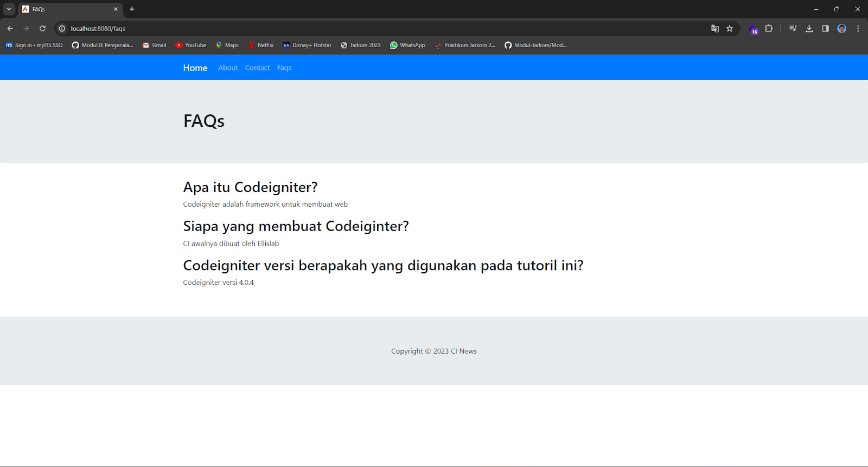
Task: Open the Modul 0: Pengenala... bookmark
Action: point(103,45)
